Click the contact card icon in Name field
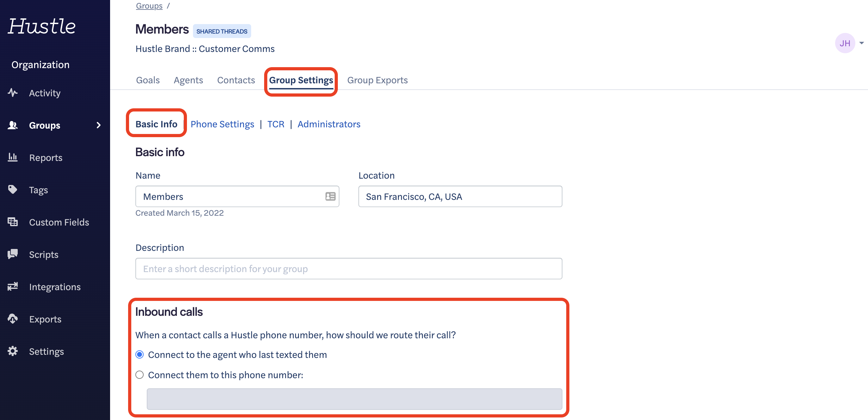This screenshot has width=868, height=420. point(330,196)
